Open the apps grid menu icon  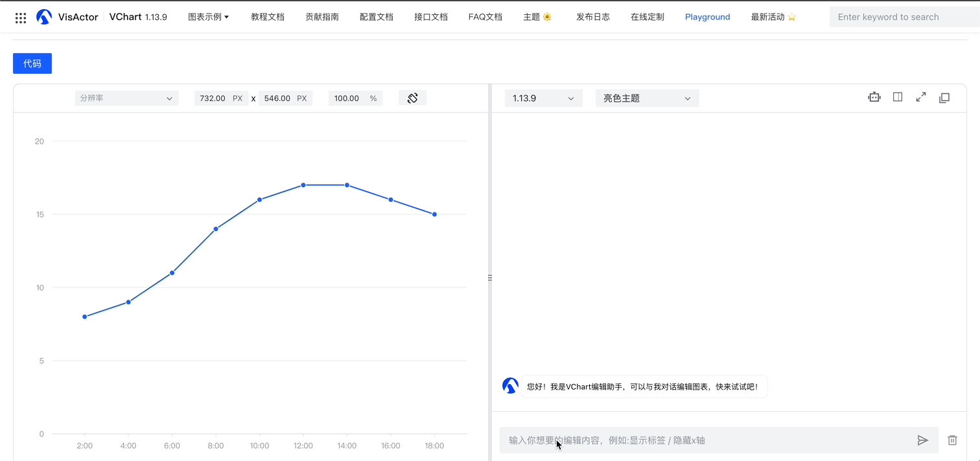21,17
